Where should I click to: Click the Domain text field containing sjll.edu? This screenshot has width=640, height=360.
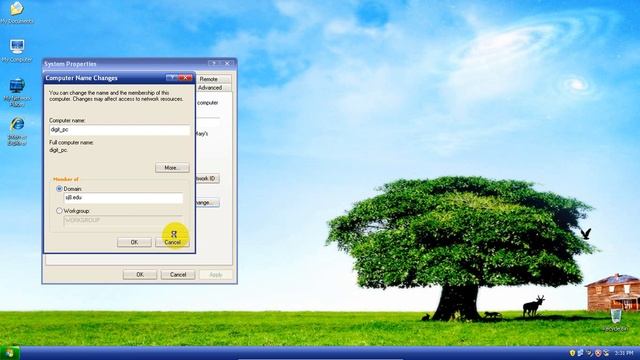tap(123, 198)
